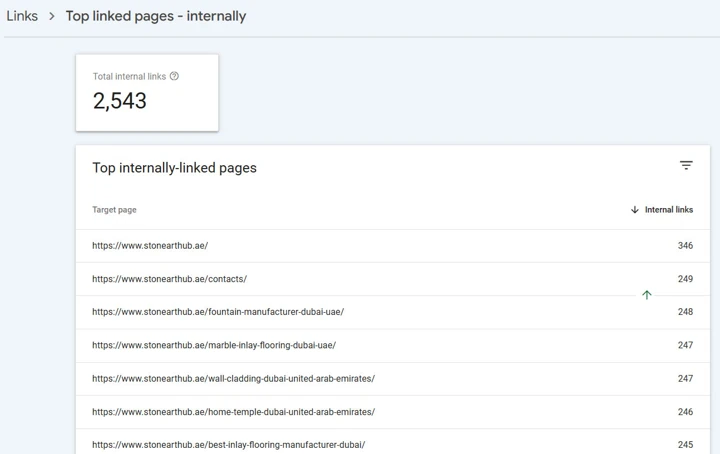Click the 247 value in wall-cladding row
Viewport: 720px width, 454px height.
685,379
